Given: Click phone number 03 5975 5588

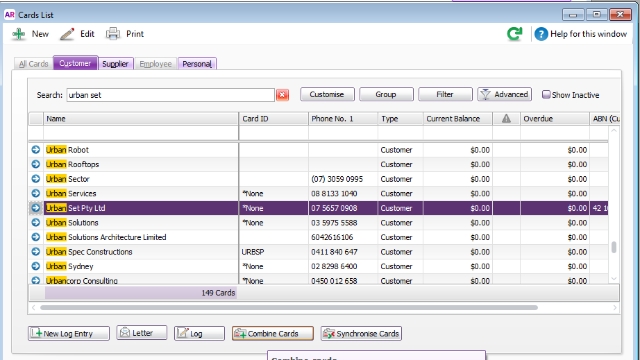Looking at the screenshot, I should tap(334, 222).
